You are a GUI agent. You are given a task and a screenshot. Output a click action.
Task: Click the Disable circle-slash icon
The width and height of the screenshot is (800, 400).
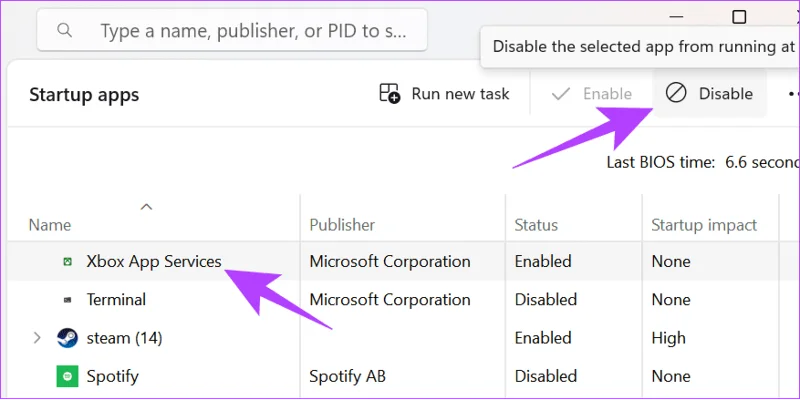click(x=676, y=94)
